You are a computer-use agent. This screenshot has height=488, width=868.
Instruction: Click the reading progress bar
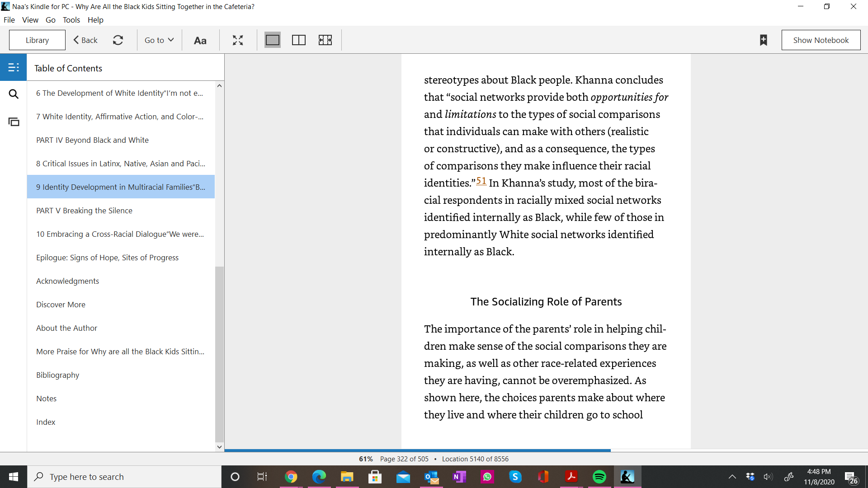point(546,450)
